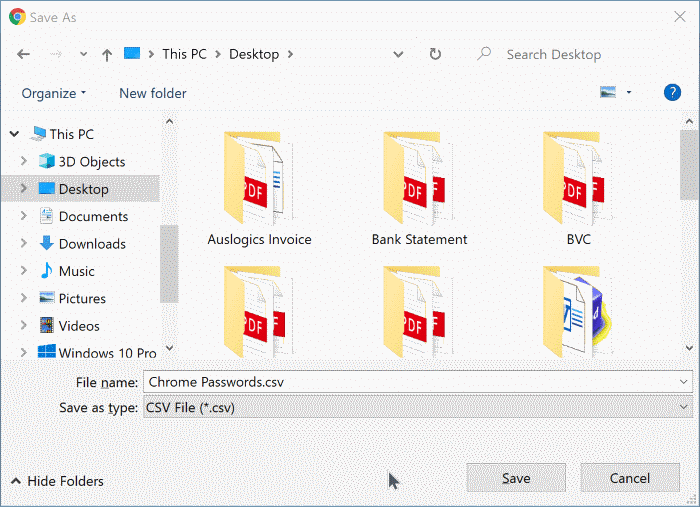
Task: Click the Chrome logo in title bar
Action: 17,17
